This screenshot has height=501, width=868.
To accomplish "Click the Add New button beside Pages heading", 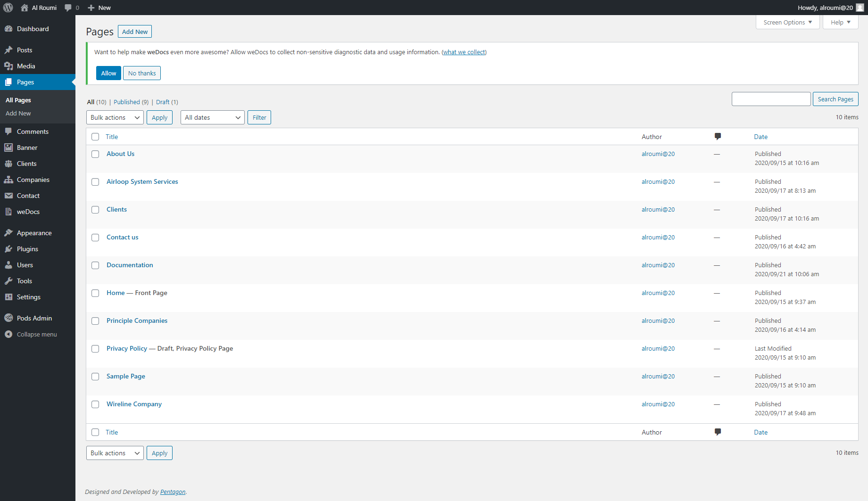I will click(x=135, y=32).
